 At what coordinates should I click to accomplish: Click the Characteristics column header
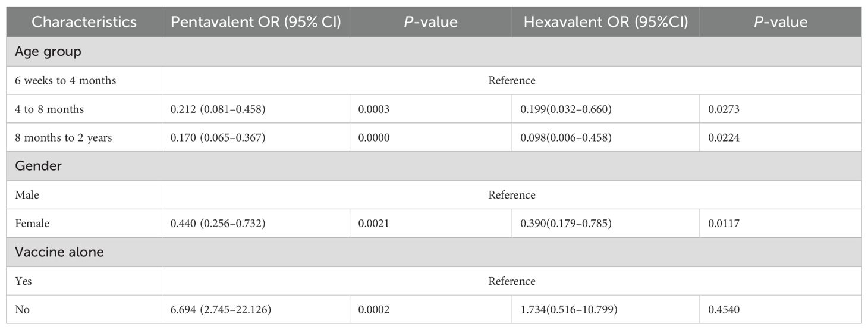pos(84,22)
